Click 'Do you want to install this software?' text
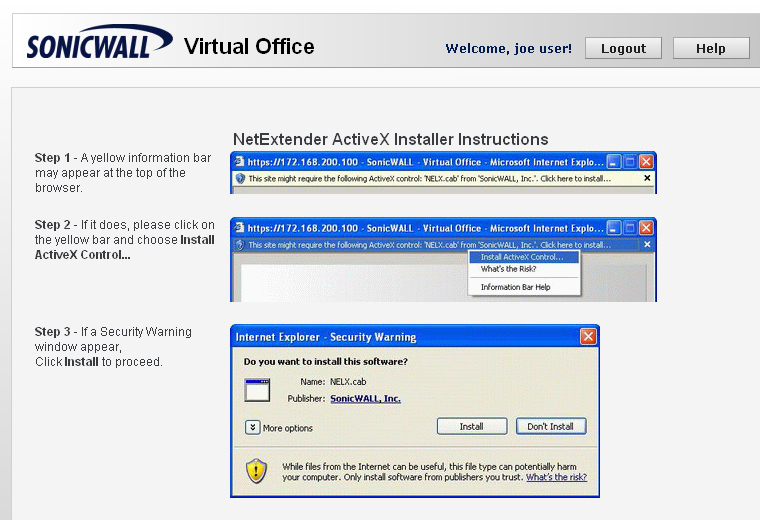The height and width of the screenshot is (520, 760). [326, 362]
